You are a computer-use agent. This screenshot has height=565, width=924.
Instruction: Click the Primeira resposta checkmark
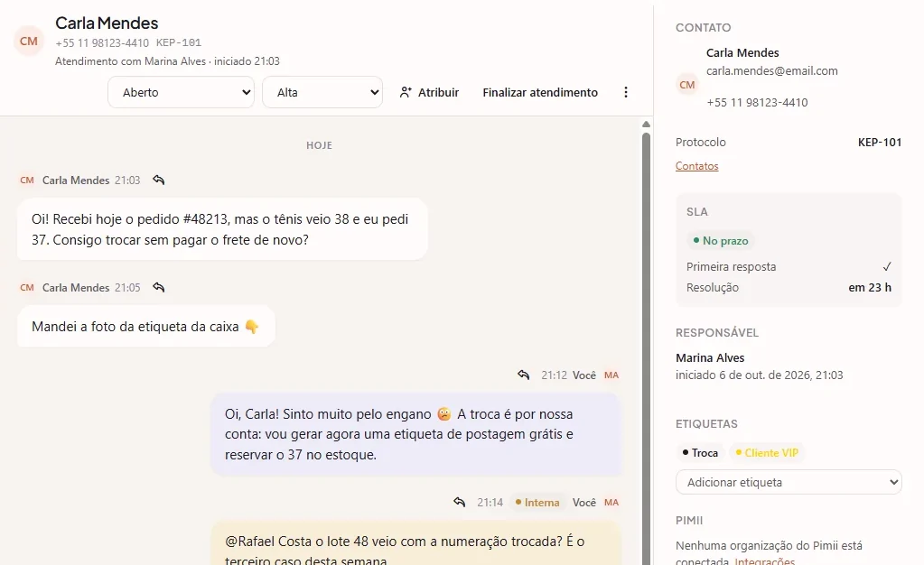[x=887, y=267]
